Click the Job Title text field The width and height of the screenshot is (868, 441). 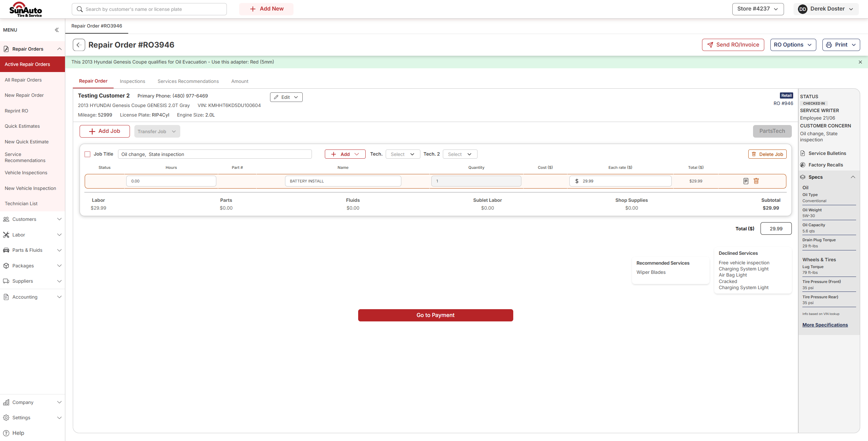pyautogui.click(x=215, y=154)
